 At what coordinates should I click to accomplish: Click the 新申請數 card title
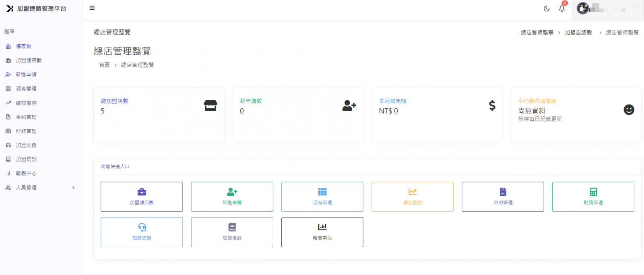pos(251,101)
